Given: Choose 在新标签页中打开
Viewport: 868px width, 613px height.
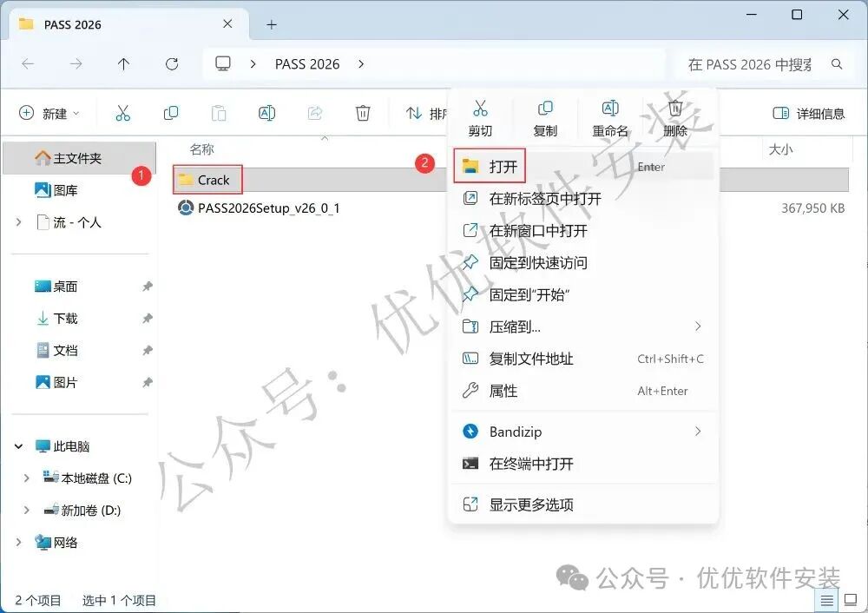Looking at the screenshot, I should [x=583, y=198].
